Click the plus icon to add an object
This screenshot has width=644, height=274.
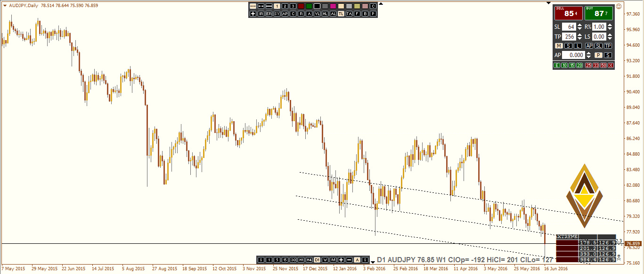(253, 14)
